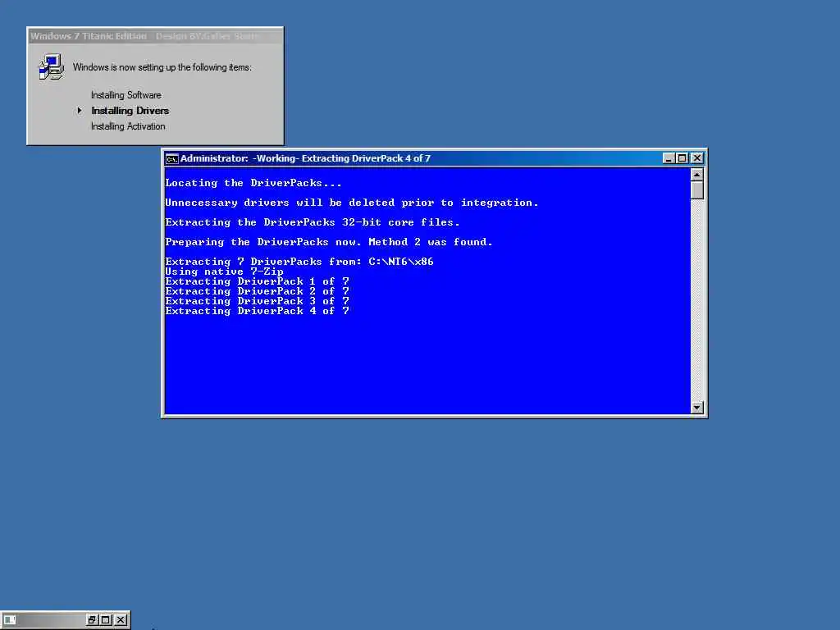Click the 'Installing Software' item

click(126, 95)
